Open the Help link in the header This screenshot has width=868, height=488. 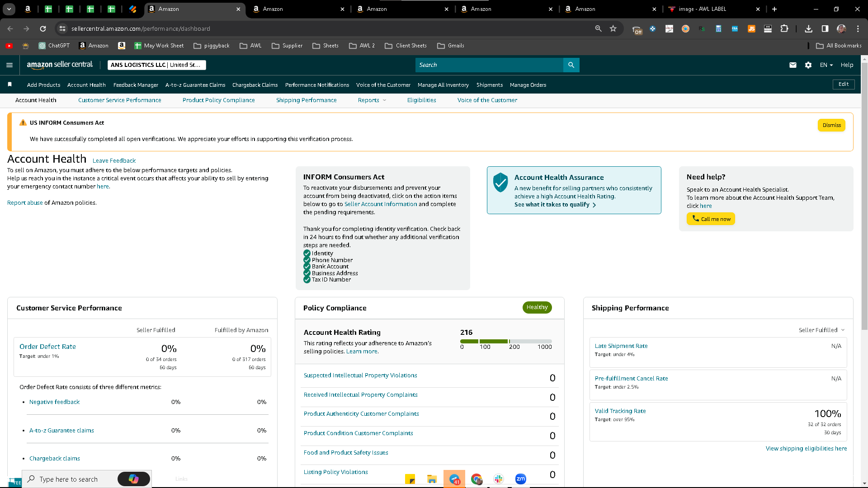click(847, 65)
